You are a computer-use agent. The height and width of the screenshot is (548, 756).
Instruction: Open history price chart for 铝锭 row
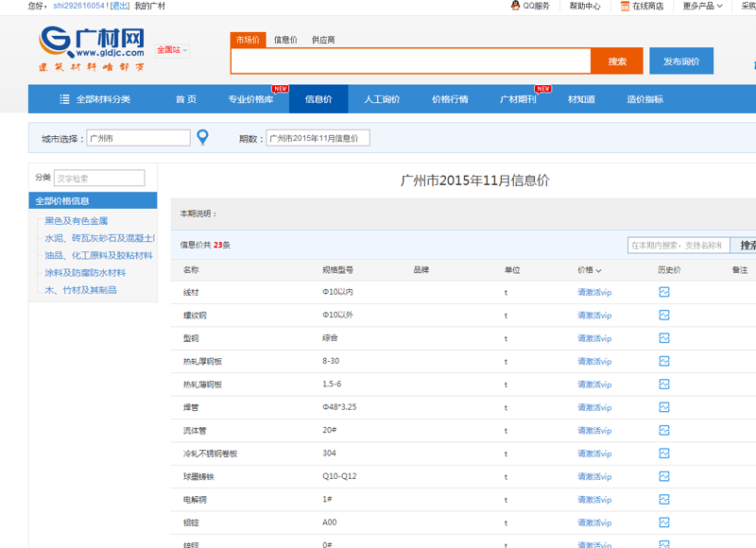[664, 522]
